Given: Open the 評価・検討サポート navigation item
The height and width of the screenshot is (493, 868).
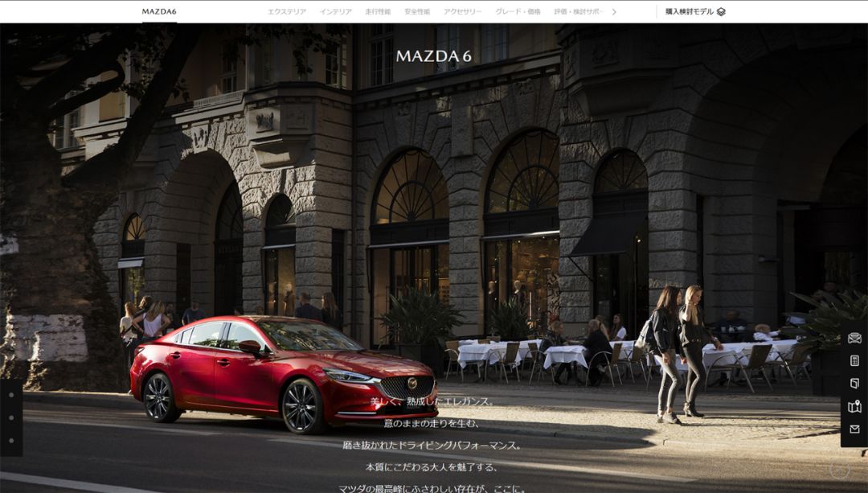Looking at the screenshot, I should click(x=578, y=12).
